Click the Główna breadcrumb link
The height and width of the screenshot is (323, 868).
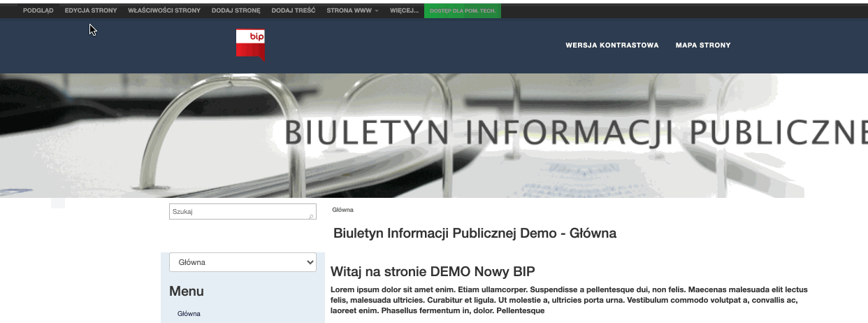[x=342, y=210]
